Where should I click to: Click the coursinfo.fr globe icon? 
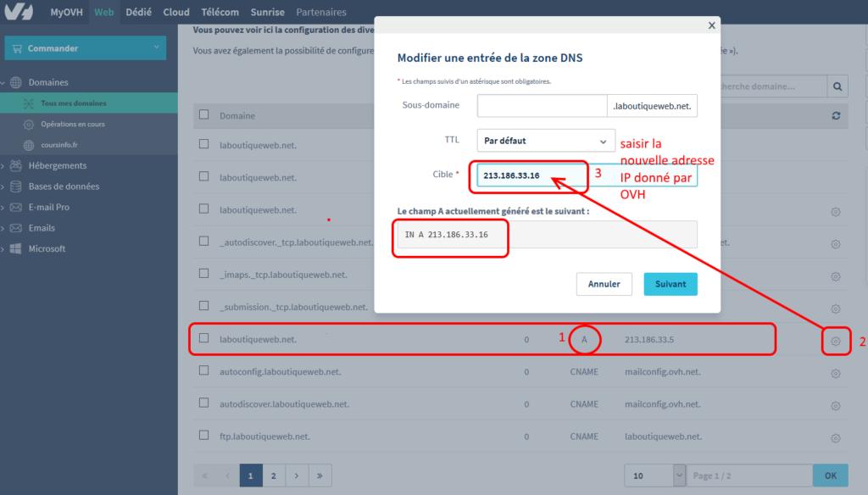(x=29, y=145)
